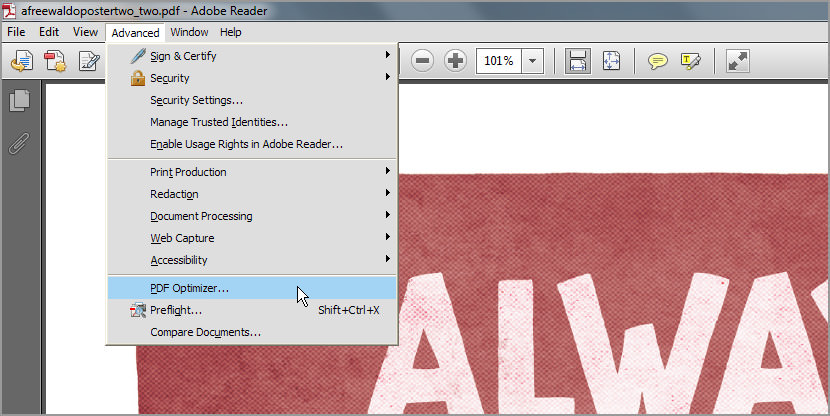Launch PDF Optimizer
The height and width of the screenshot is (416, 830).
(252, 288)
